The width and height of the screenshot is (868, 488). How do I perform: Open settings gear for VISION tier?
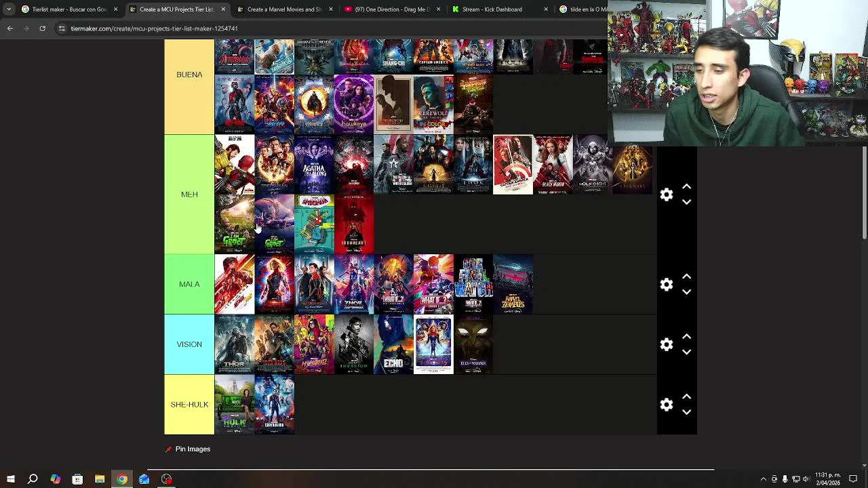pyautogui.click(x=667, y=344)
